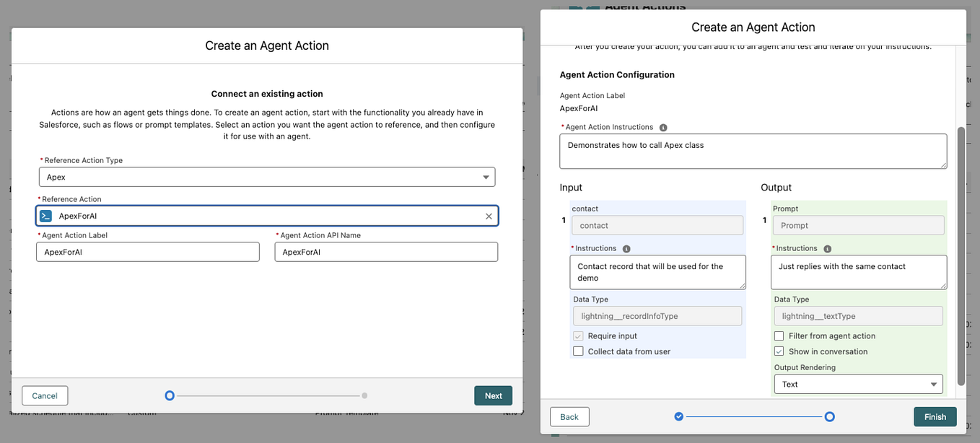Show info tooltip for Output Instructions
Image resolution: width=980 pixels, height=443 pixels.
(827, 248)
